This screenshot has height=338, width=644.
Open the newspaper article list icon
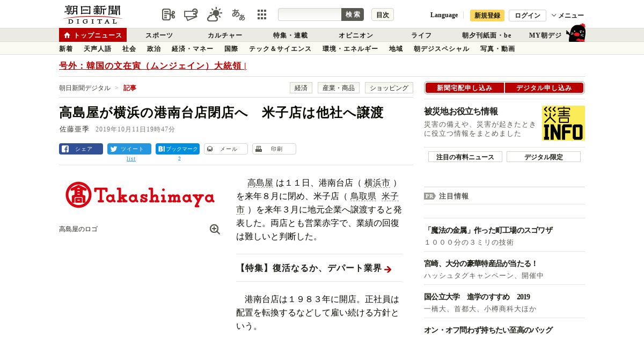pyautogui.click(x=169, y=14)
